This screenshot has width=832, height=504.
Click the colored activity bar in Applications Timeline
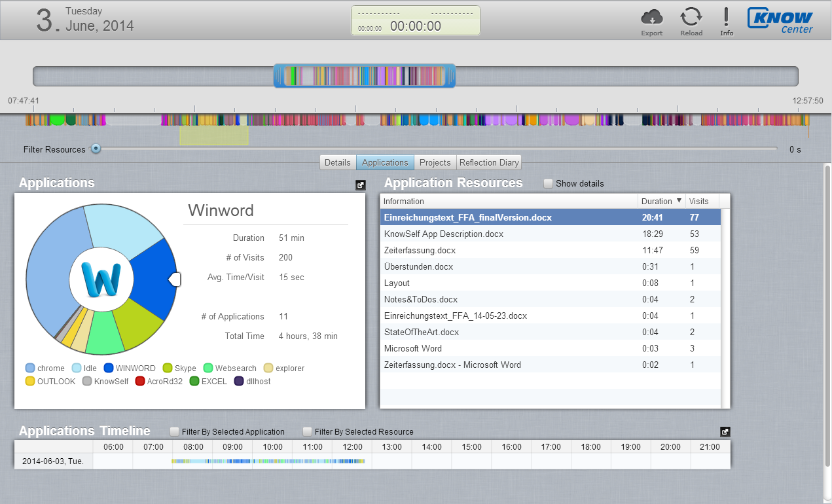click(x=268, y=461)
